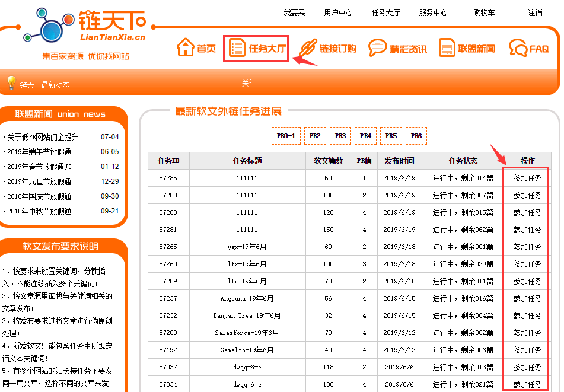This screenshot has width=564, height=392.
Task: Filter tasks by PR4
Action: pyautogui.click(x=365, y=136)
